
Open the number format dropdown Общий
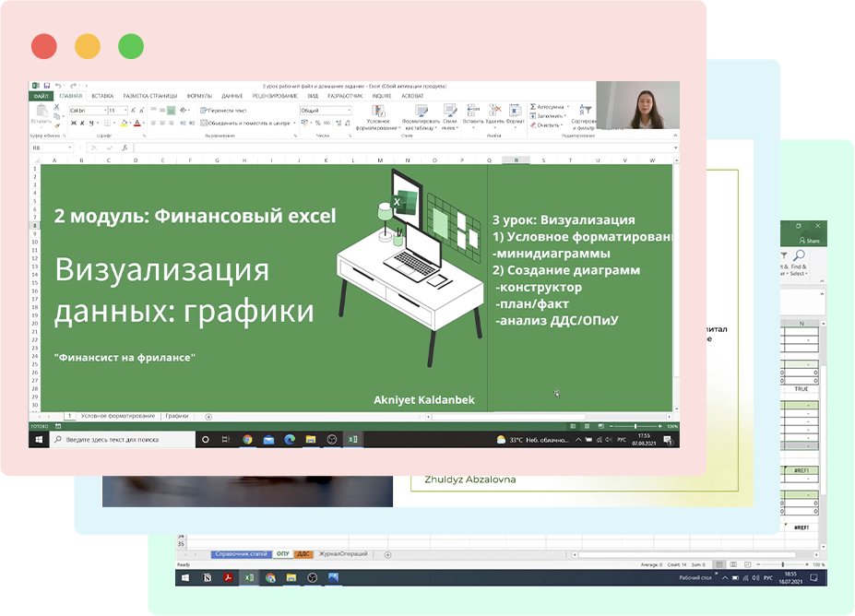click(349, 111)
